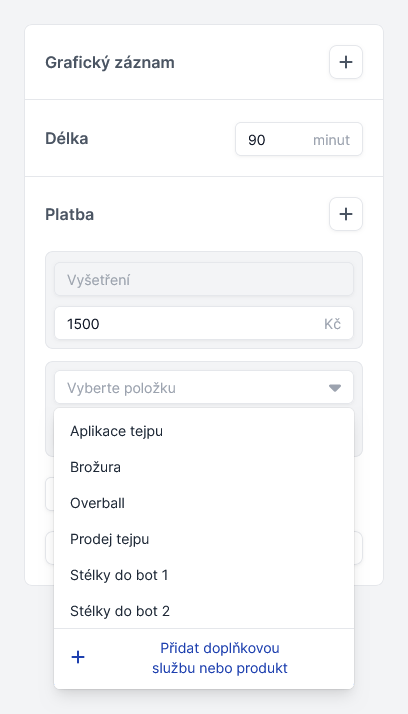Click the Délka label
Image resolution: width=408 pixels, height=714 pixels.
click(x=66, y=138)
